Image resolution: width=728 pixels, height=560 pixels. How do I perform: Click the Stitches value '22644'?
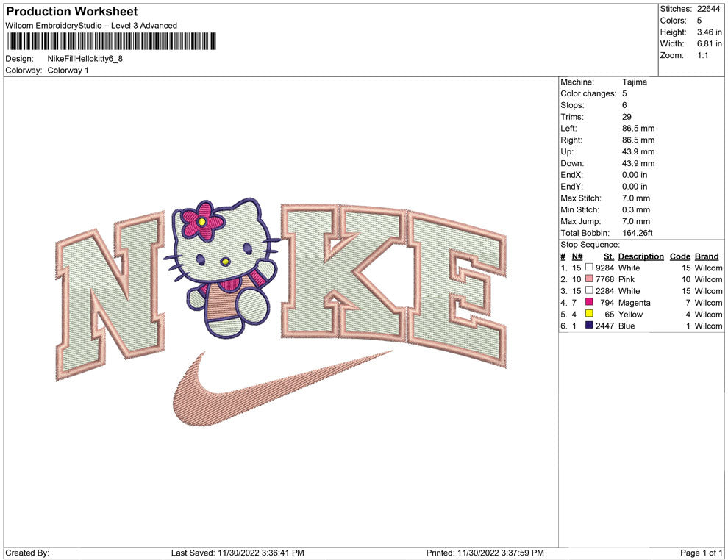tap(708, 9)
